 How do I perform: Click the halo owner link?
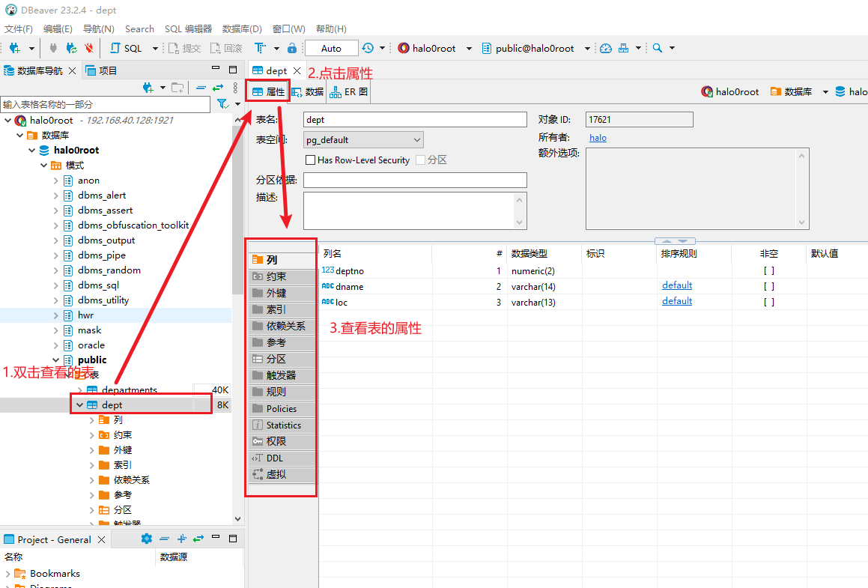tap(598, 137)
